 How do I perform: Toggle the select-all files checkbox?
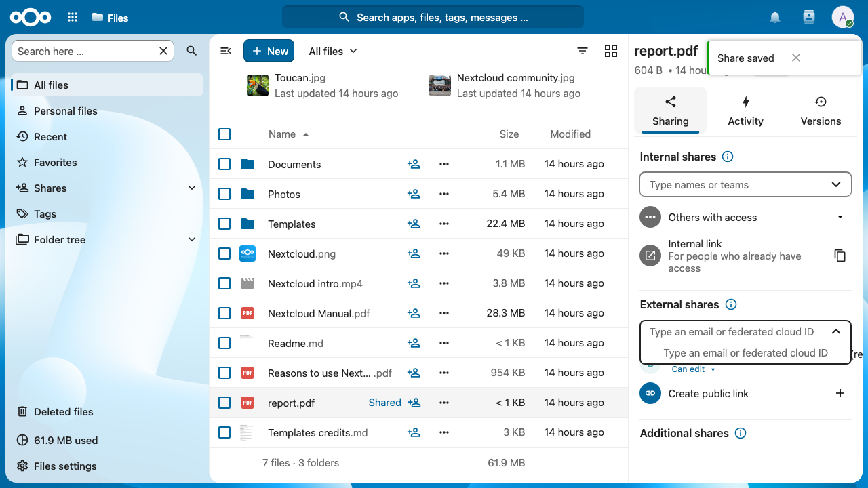pos(224,134)
